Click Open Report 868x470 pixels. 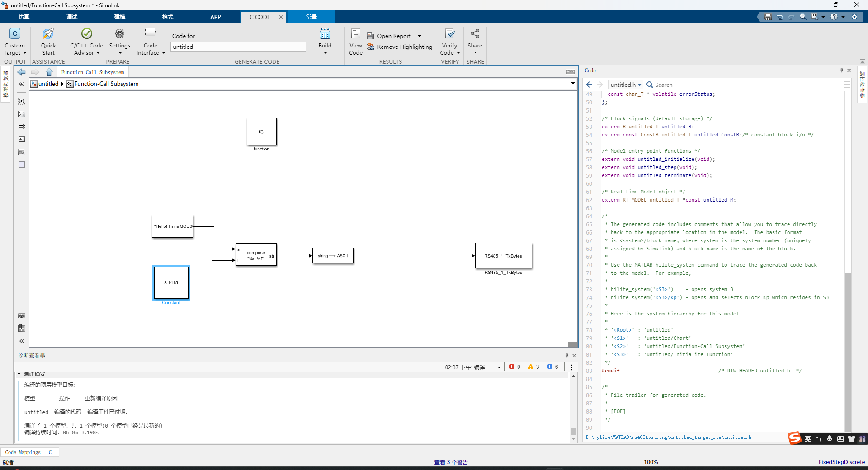pos(389,36)
